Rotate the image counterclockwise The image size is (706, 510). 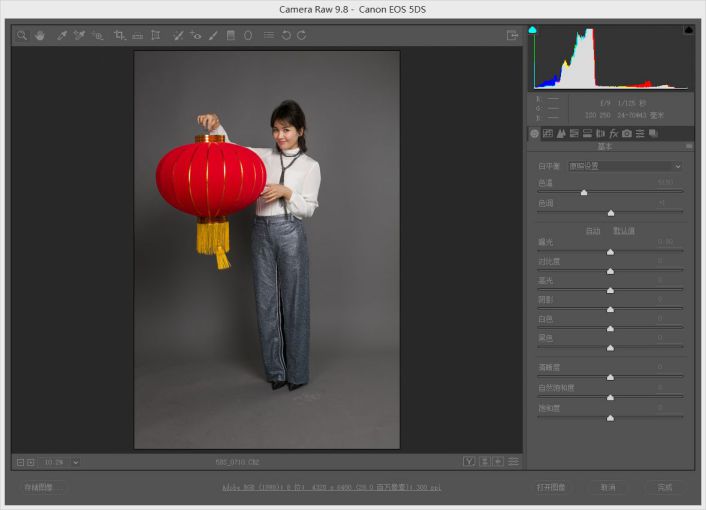[286, 35]
